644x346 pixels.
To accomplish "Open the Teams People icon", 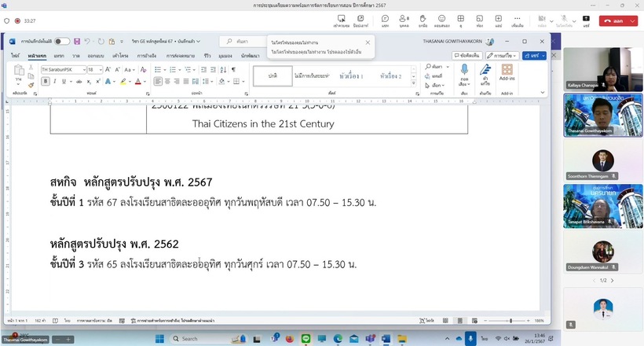I will coord(404,20).
